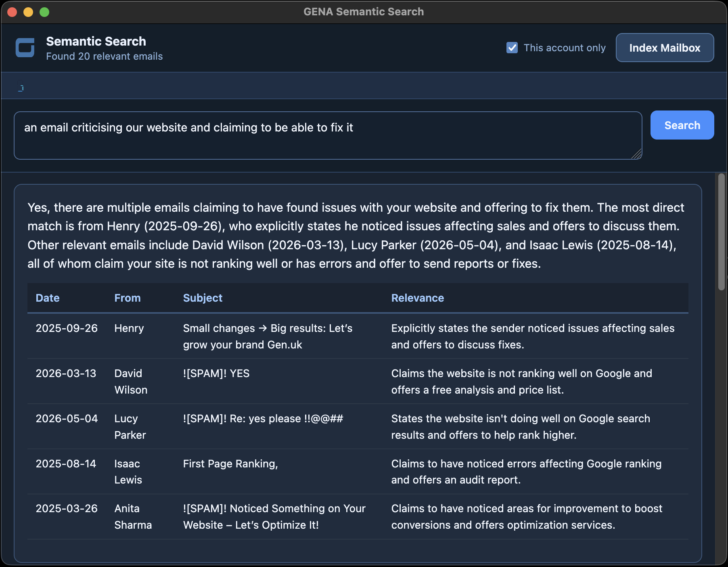Click the relevance text about issues affecting sales
Viewport: 728px width, 567px height.
tap(533, 336)
